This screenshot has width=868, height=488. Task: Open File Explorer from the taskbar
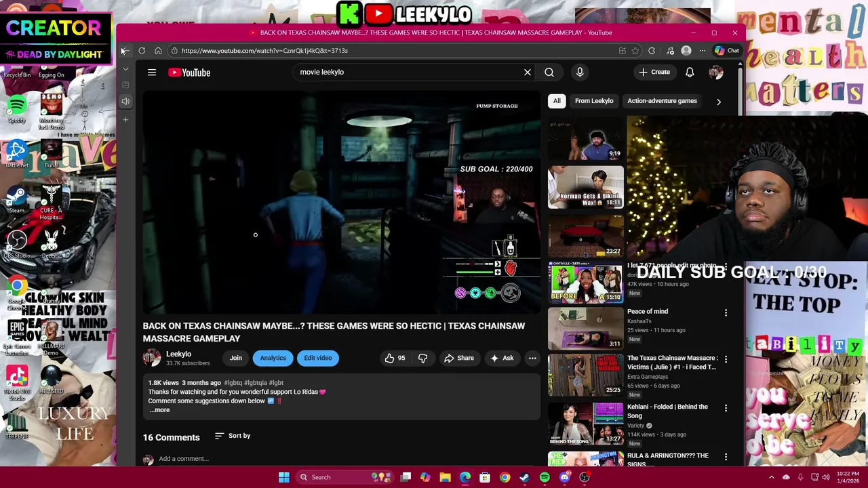[445, 477]
